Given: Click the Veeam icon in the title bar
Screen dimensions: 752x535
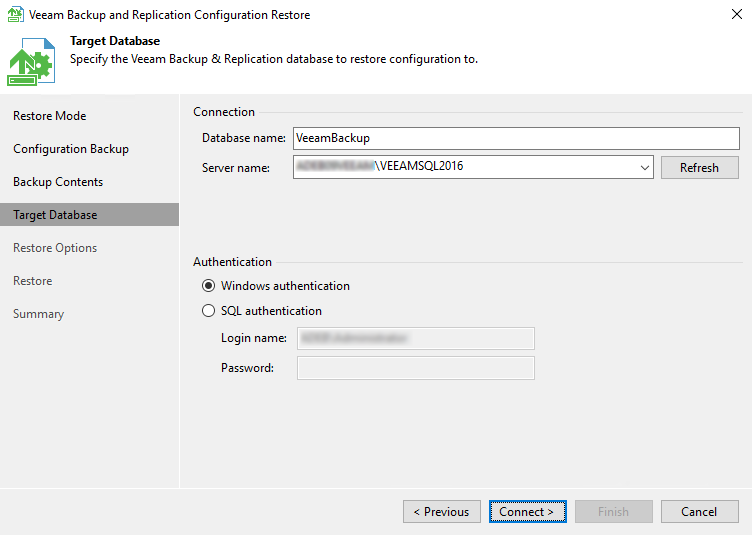Looking at the screenshot, I should (x=15, y=15).
